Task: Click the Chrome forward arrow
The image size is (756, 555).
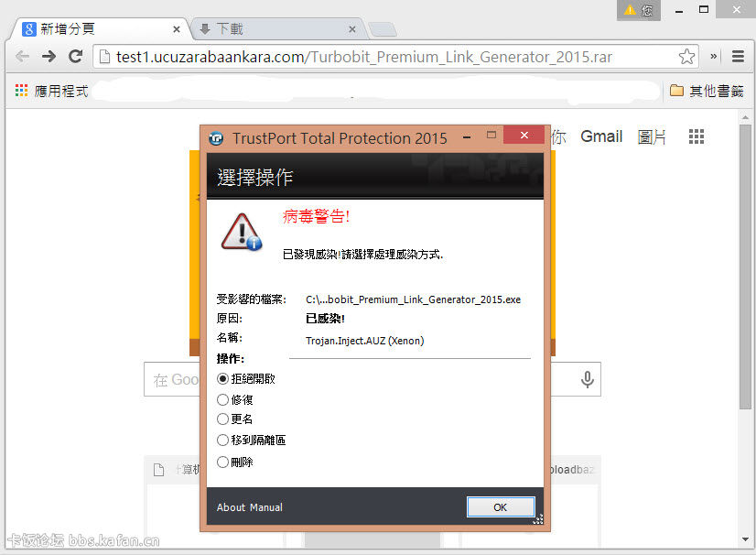Action: pyautogui.click(x=49, y=57)
